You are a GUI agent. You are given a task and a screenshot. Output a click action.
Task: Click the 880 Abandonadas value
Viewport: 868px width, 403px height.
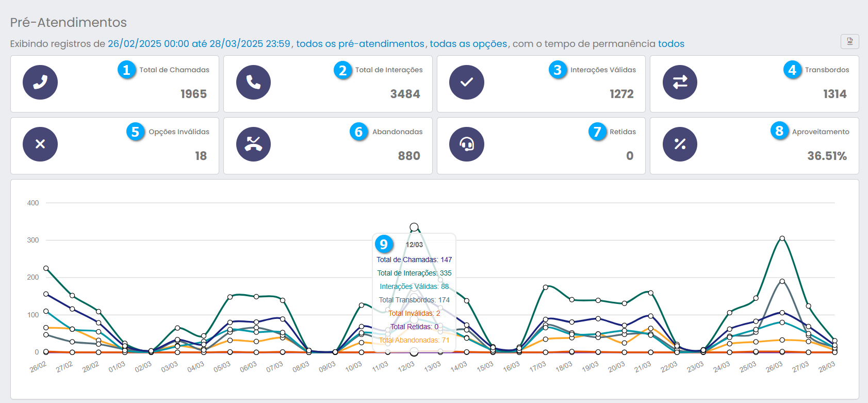(409, 156)
